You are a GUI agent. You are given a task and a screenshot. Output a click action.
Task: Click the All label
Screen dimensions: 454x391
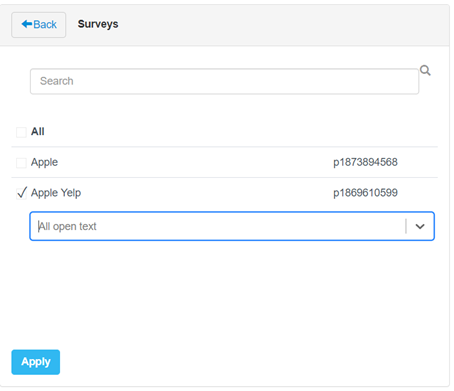(38, 132)
